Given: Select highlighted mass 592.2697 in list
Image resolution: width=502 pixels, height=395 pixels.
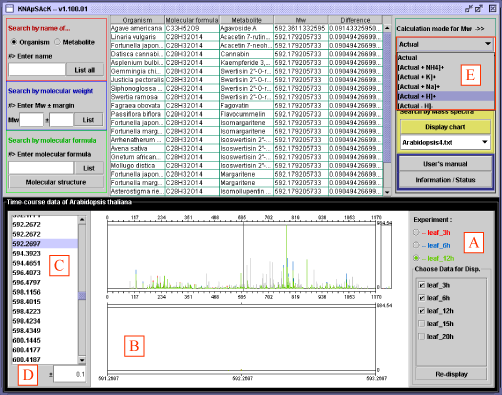Looking at the screenshot, I should click(x=45, y=244).
